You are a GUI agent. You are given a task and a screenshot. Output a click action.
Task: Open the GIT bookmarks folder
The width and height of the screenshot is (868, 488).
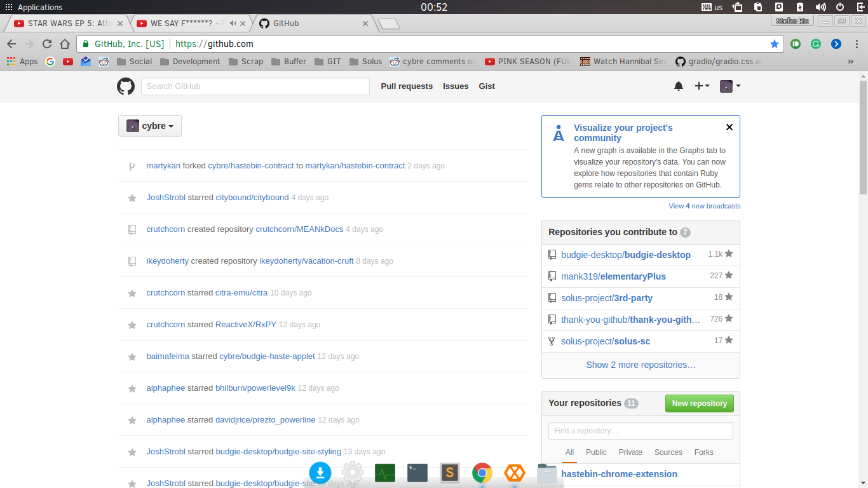[x=327, y=62]
